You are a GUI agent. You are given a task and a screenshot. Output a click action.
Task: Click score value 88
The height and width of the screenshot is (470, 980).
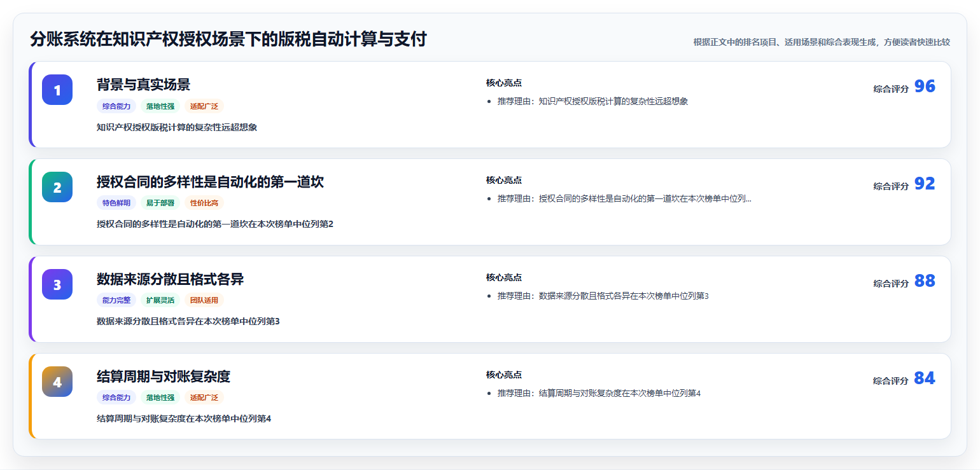(x=925, y=281)
